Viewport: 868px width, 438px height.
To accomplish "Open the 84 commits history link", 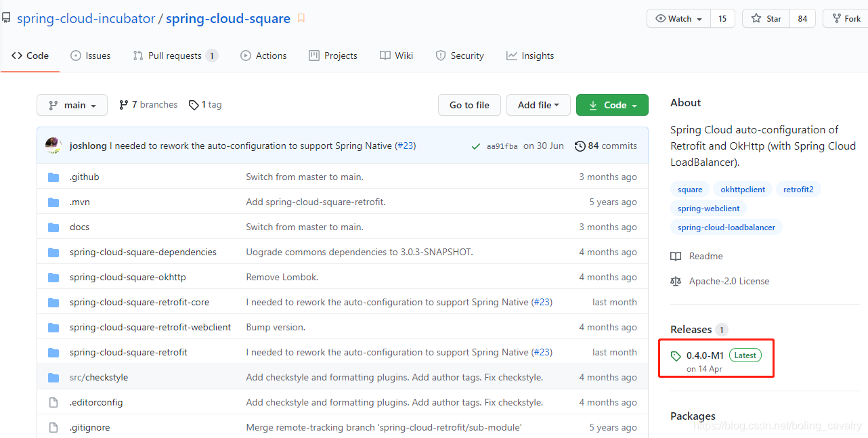I will tap(606, 146).
